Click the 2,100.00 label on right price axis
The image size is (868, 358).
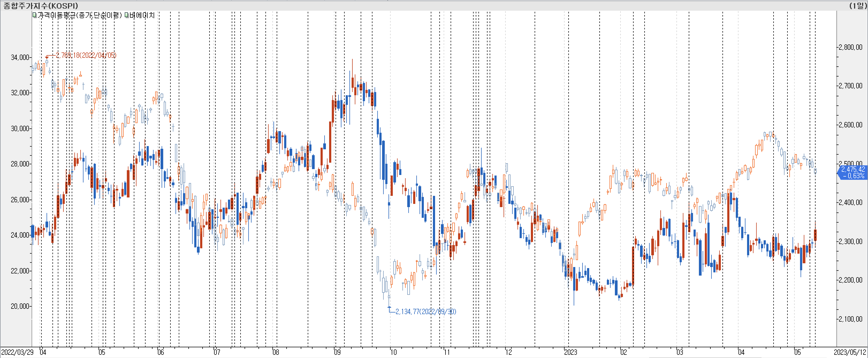(851, 319)
